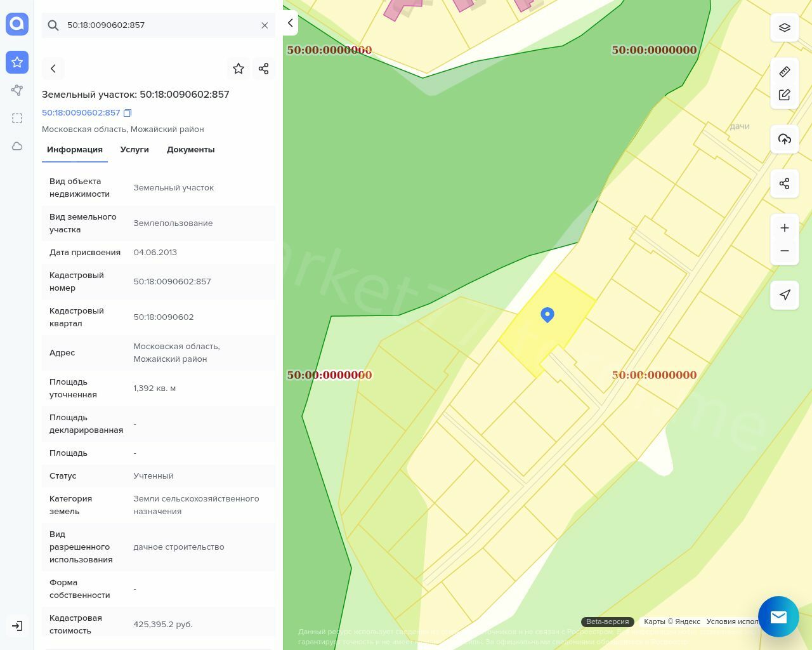Locate my position with arrow icon
The image size is (812, 650).
coord(784,295)
